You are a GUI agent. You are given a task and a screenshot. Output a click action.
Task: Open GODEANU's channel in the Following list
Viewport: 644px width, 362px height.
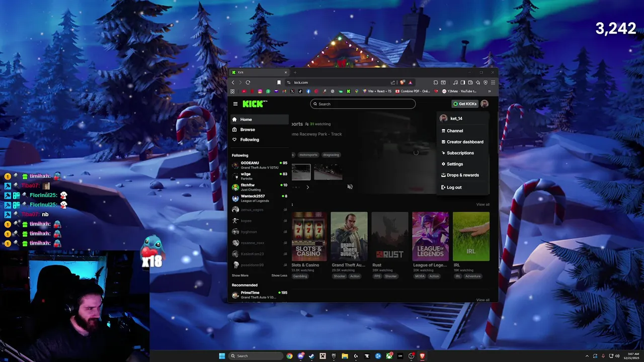pos(259,165)
